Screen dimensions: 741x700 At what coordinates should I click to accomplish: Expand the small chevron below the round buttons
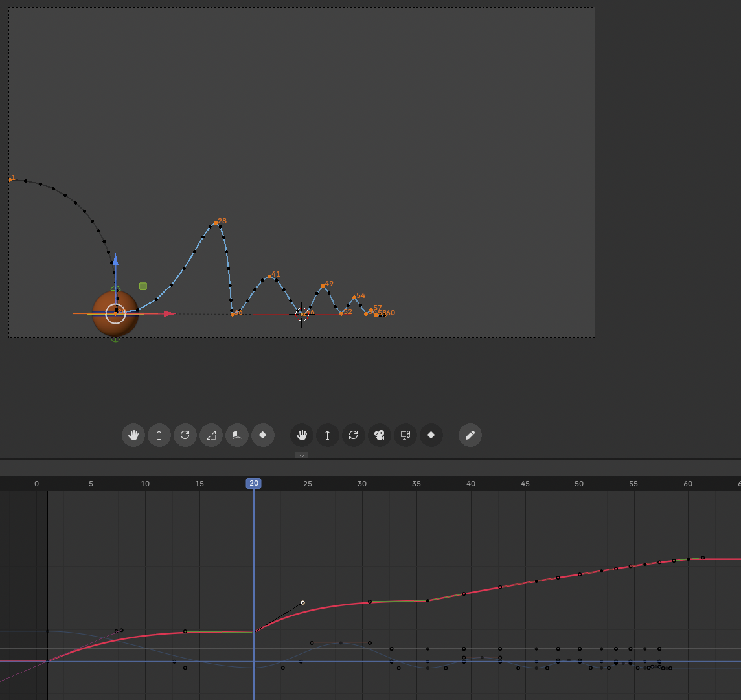(301, 455)
